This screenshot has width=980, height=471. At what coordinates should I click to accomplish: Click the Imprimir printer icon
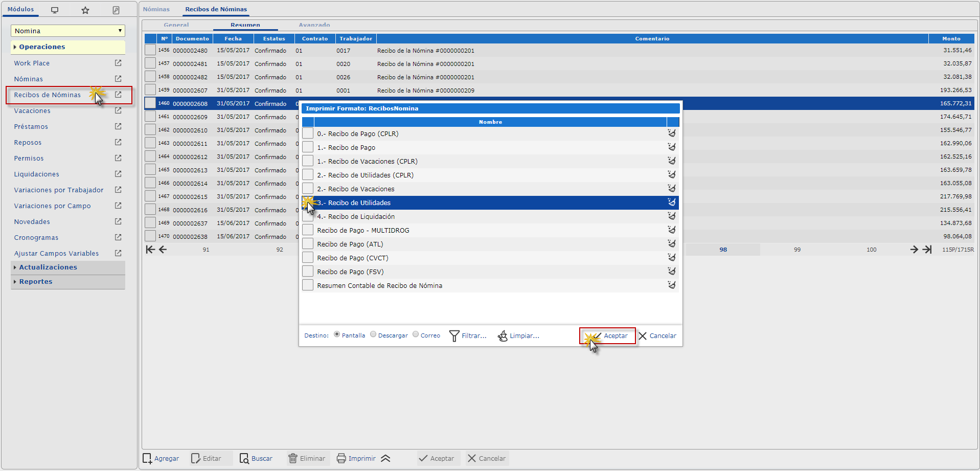341,459
